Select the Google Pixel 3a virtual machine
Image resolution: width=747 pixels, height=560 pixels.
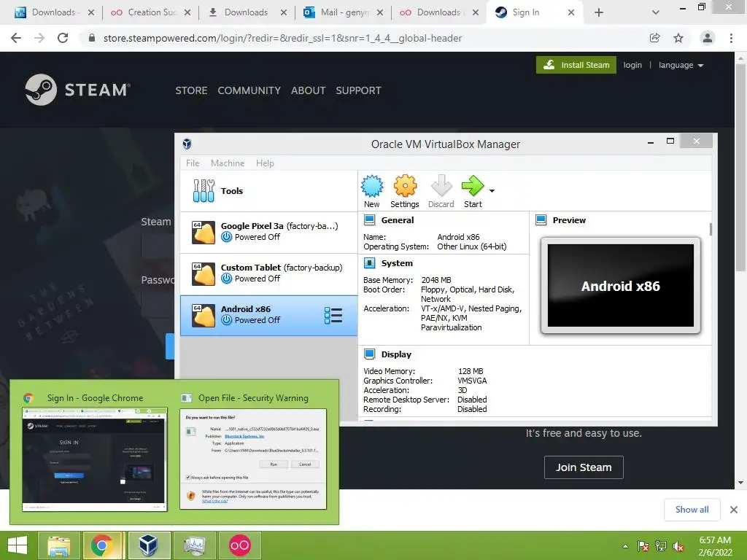tap(268, 233)
